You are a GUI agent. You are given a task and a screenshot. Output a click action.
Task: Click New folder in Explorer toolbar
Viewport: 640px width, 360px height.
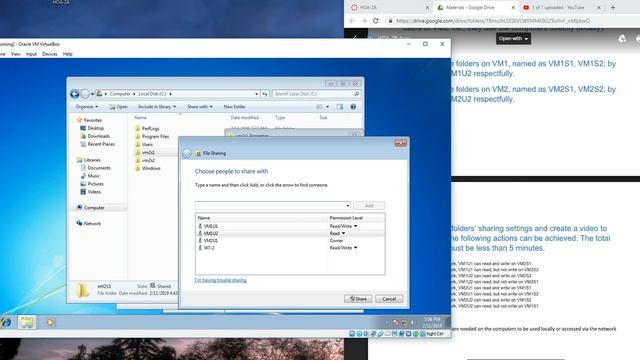pyautogui.click(x=234, y=107)
